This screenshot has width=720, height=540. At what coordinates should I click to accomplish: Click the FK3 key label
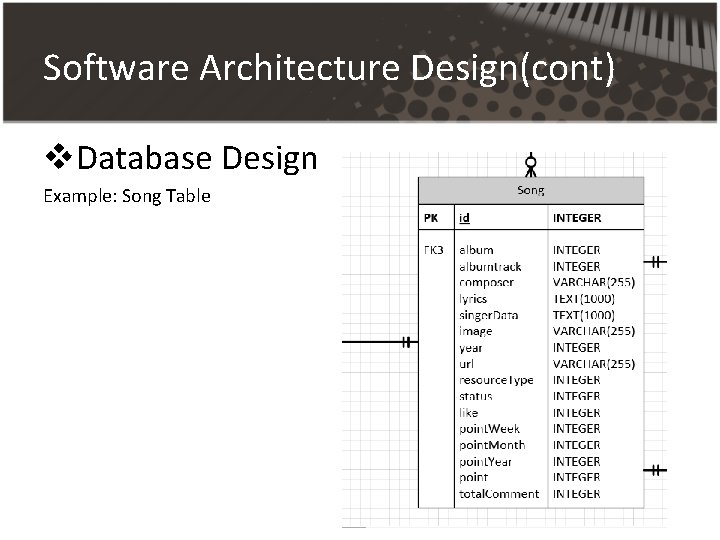(433, 250)
